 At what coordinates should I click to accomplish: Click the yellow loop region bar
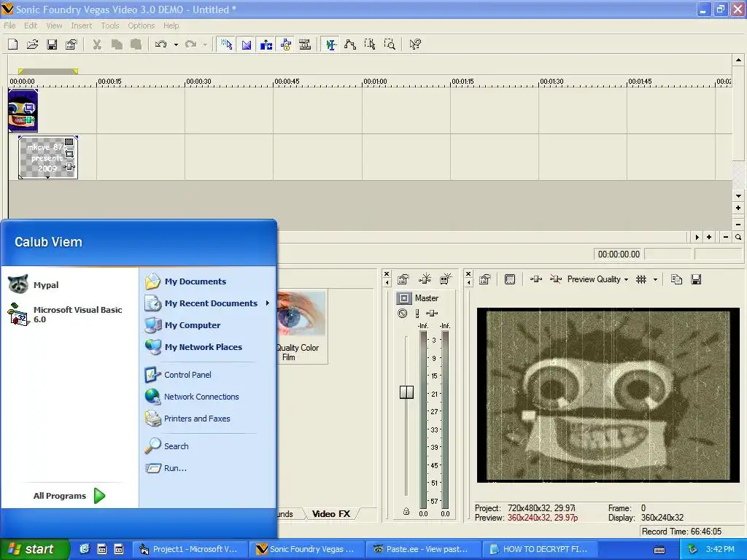tap(48, 71)
